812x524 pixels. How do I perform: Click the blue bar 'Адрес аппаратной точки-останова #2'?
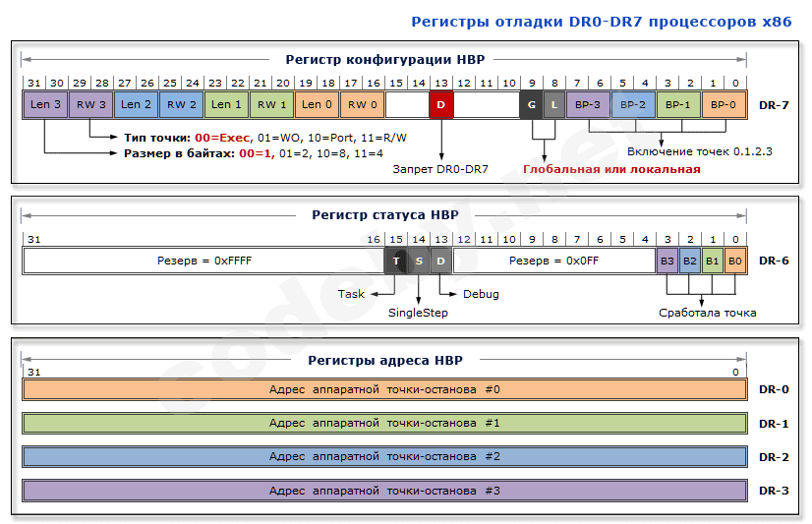coord(384,457)
